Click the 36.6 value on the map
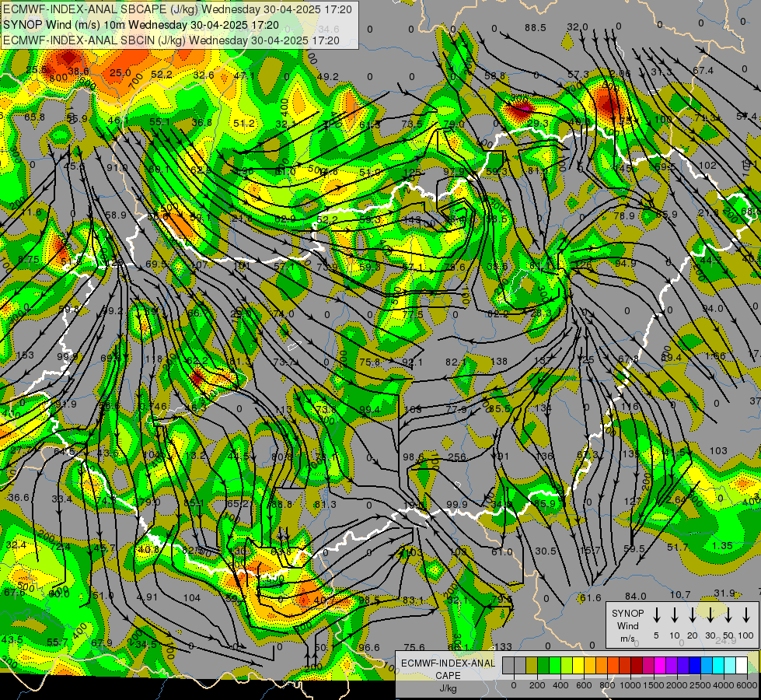Viewport: 761px width, 700px height. (x=19, y=497)
